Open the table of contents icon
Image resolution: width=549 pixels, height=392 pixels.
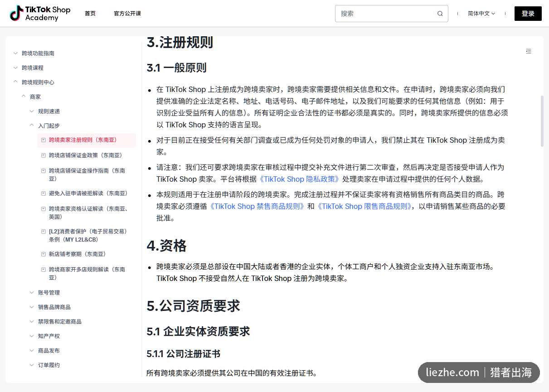click(x=529, y=51)
